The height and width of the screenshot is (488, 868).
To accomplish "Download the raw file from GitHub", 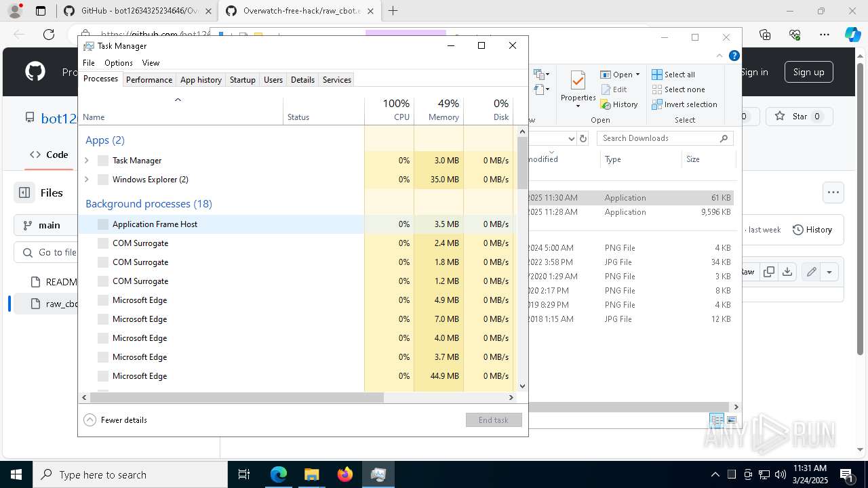I will coord(787,272).
